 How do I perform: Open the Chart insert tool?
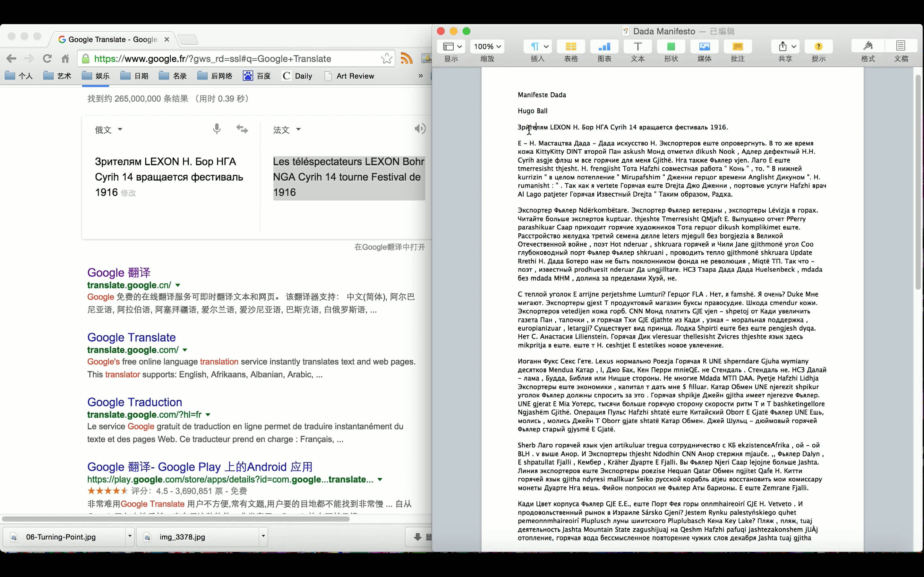pos(604,46)
